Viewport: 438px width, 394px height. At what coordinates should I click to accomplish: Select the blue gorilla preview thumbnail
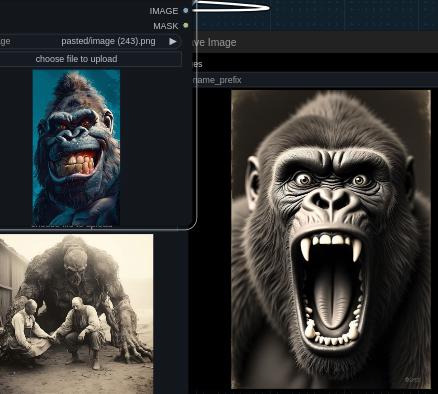click(76, 147)
